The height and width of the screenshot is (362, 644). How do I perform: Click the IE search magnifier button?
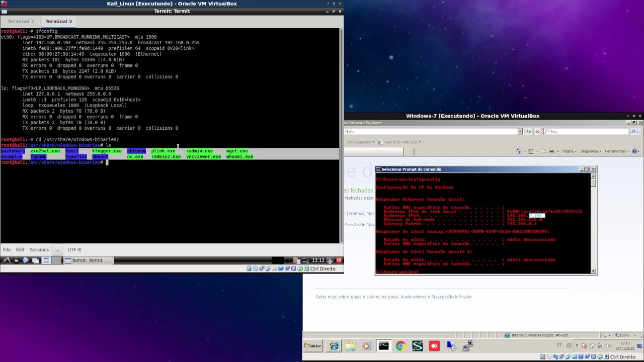(633, 131)
